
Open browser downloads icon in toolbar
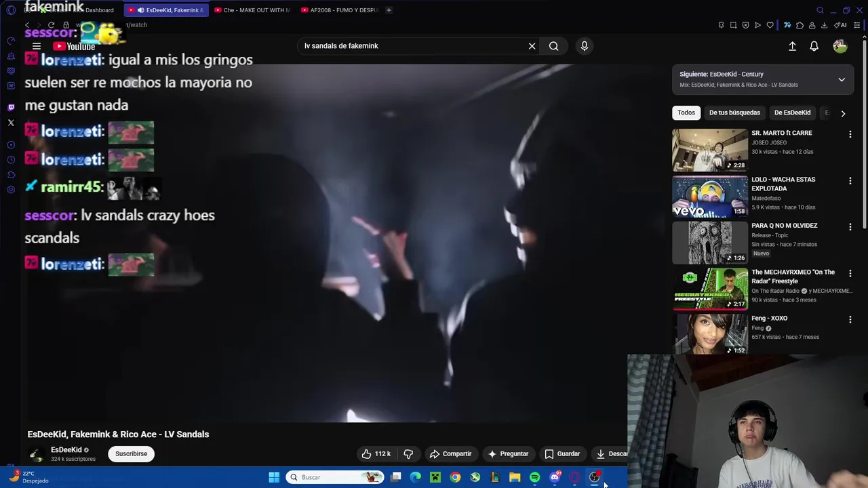[824, 25]
